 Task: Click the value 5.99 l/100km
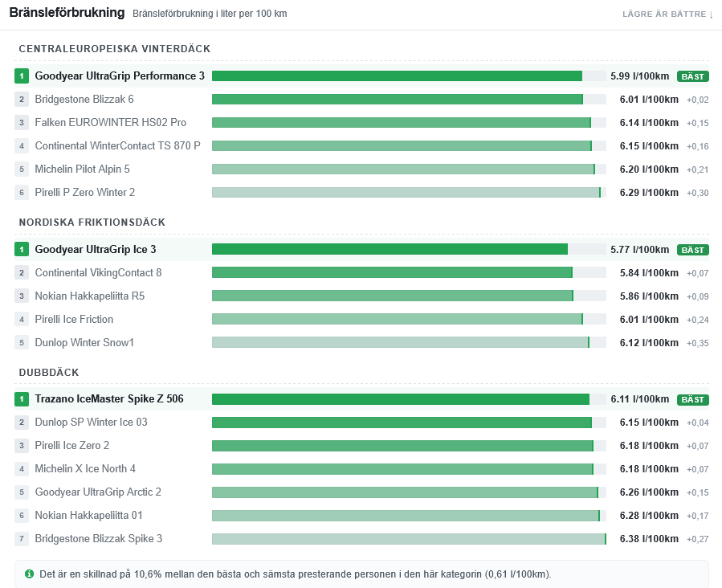(x=639, y=76)
